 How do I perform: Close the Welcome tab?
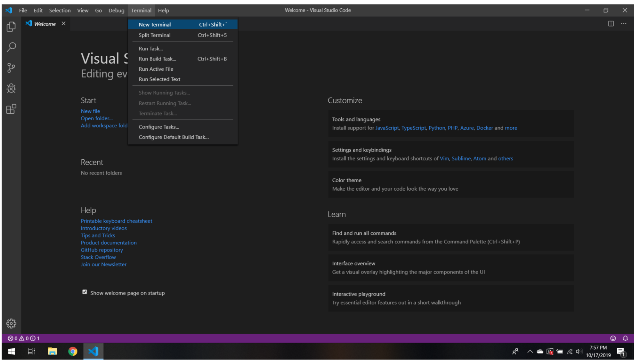coord(63,24)
